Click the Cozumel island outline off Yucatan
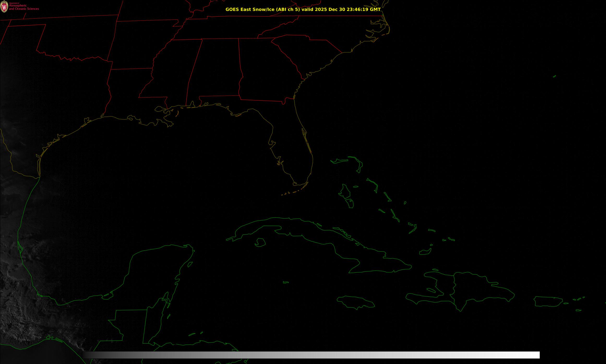 click(190, 264)
